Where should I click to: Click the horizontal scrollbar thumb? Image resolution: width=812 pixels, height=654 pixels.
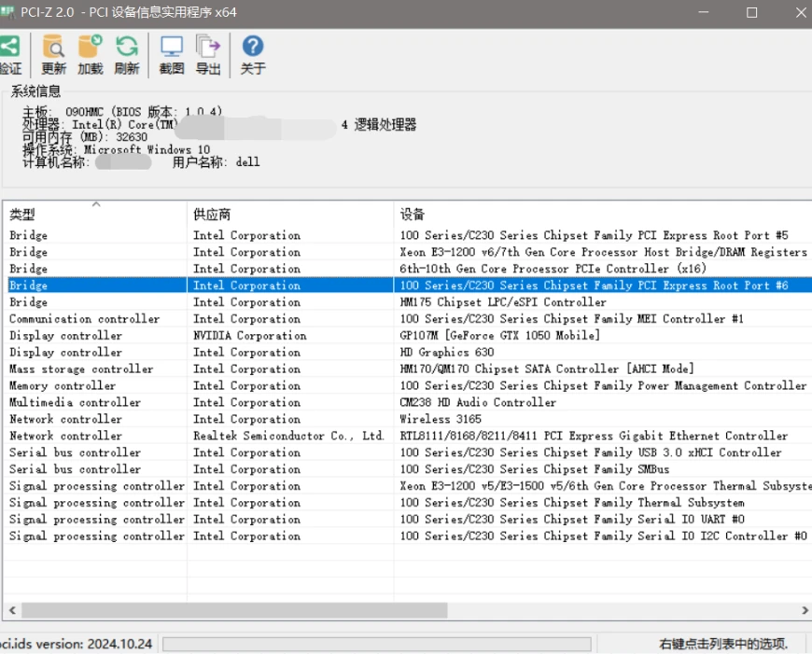[233, 610]
